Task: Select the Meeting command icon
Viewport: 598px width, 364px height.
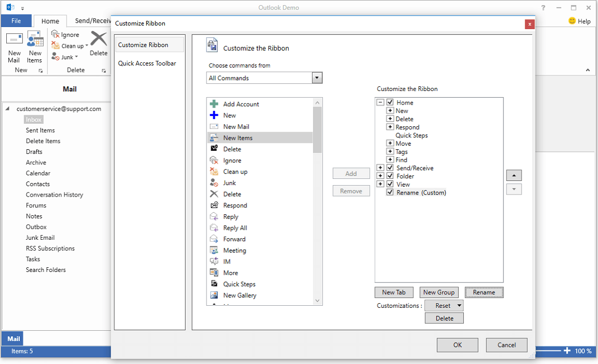Action: [214, 251]
